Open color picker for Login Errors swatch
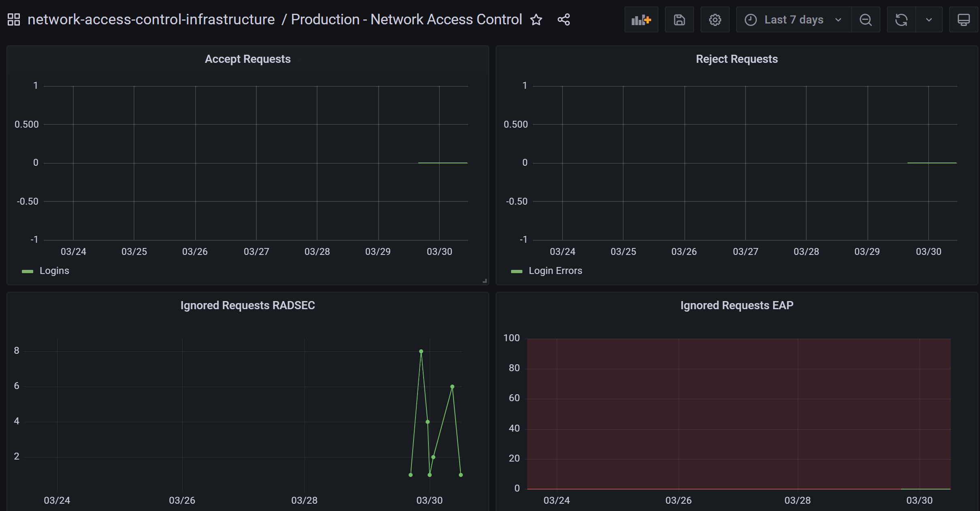Screen dimensions: 980x511 click(517, 272)
